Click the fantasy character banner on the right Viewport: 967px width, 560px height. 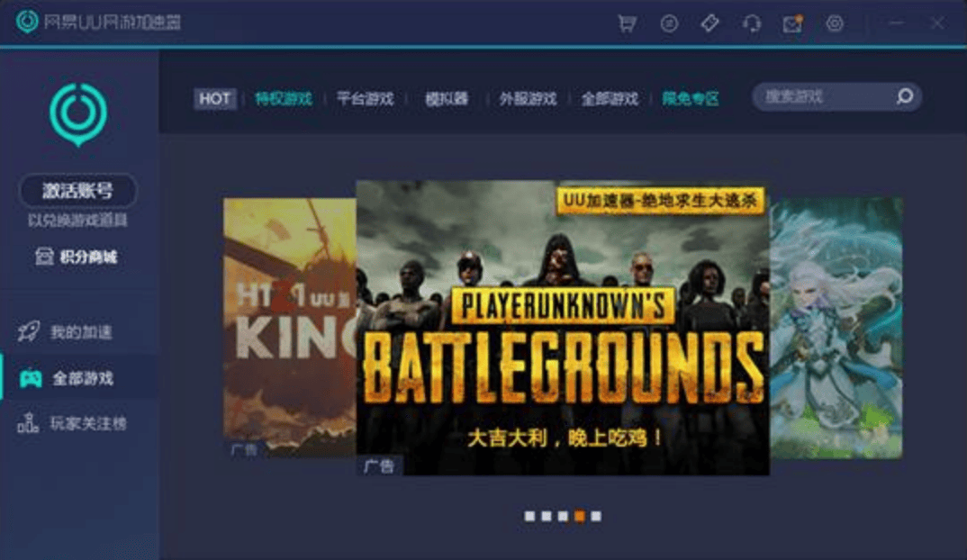[x=836, y=328]
